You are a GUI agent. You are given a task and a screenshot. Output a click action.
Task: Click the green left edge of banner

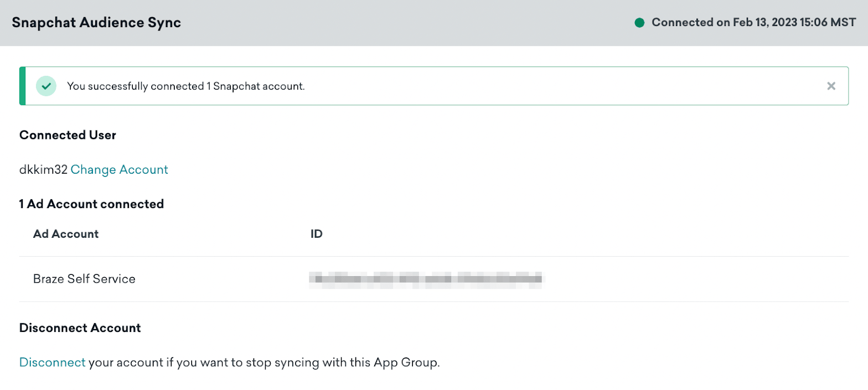coord(22,86)
